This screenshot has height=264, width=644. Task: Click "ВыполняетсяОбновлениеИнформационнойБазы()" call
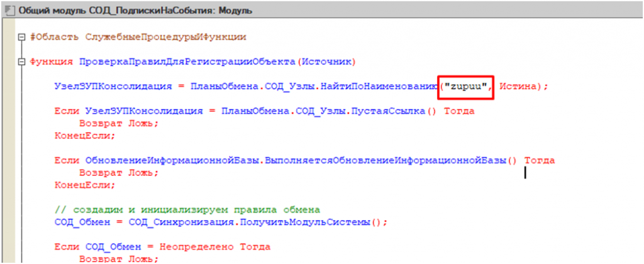(x=390, y=160)
